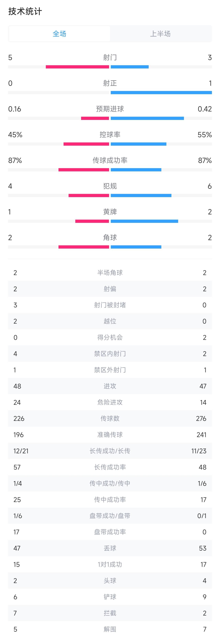Image resolution: width=220 pixels, height=644 pixels.
Task: Switch to the 上半场 tab
Action: click(160, 34)
